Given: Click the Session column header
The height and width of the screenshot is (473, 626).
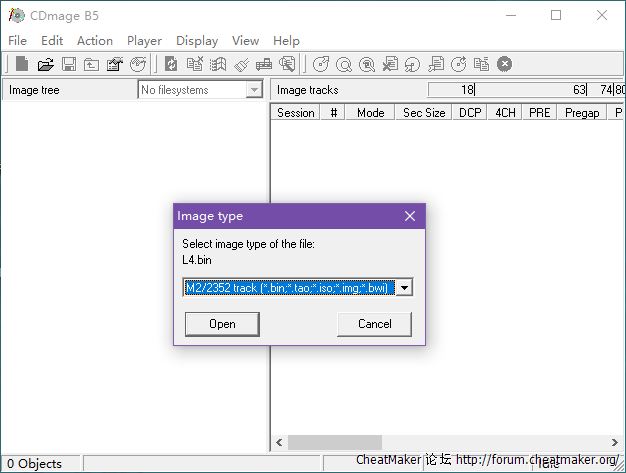Looking at the screenshot, I should tap(296, 113).
